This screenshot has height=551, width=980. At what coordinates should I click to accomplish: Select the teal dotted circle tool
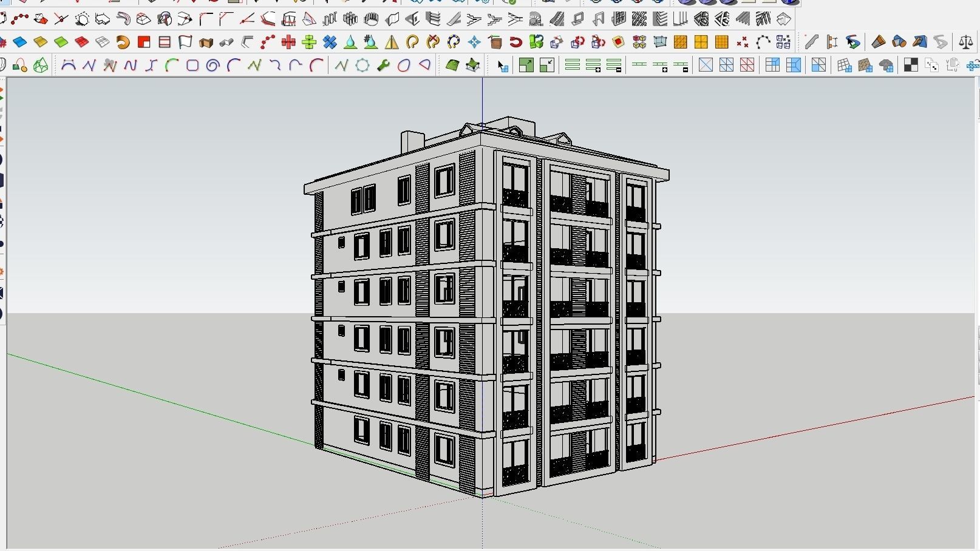[362, 66]
